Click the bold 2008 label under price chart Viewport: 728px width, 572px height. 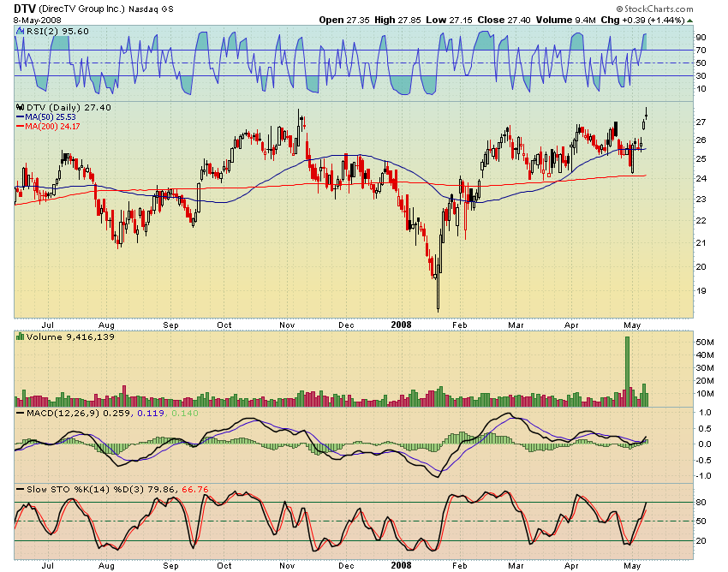(x=401, y=325)
